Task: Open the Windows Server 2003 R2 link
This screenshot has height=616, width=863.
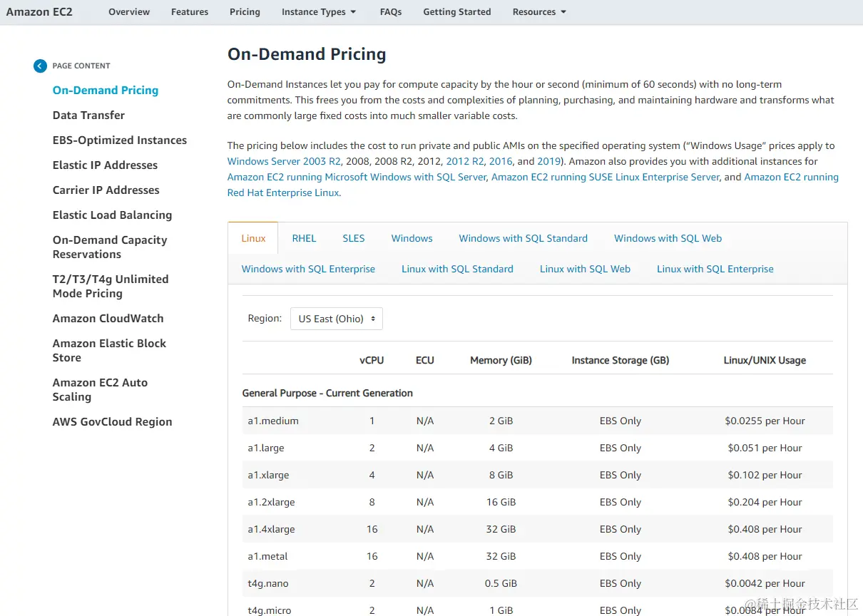Action: (x=284, y=161)
